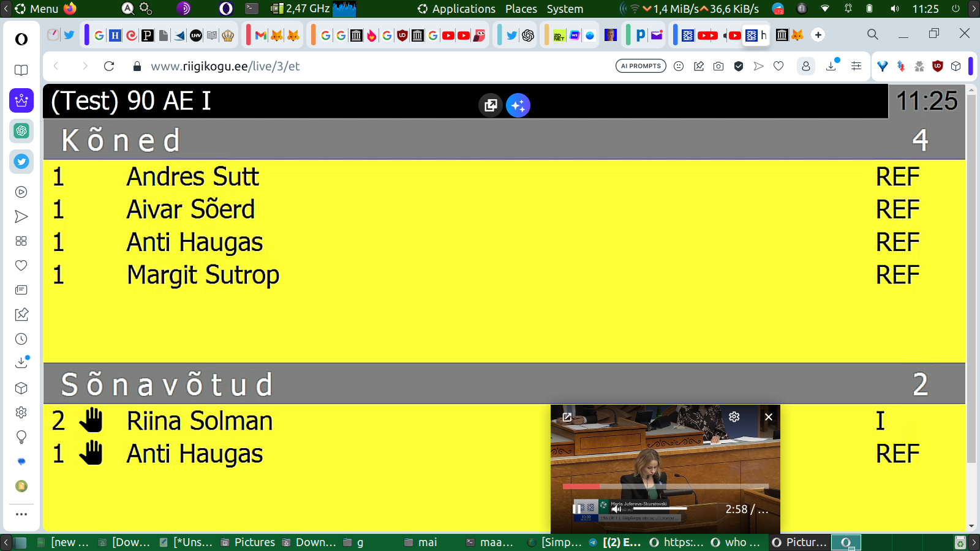Click the video time 2:58
Image resolution: width=980 pixels, height=551 pixels.
tap(736, 509)
